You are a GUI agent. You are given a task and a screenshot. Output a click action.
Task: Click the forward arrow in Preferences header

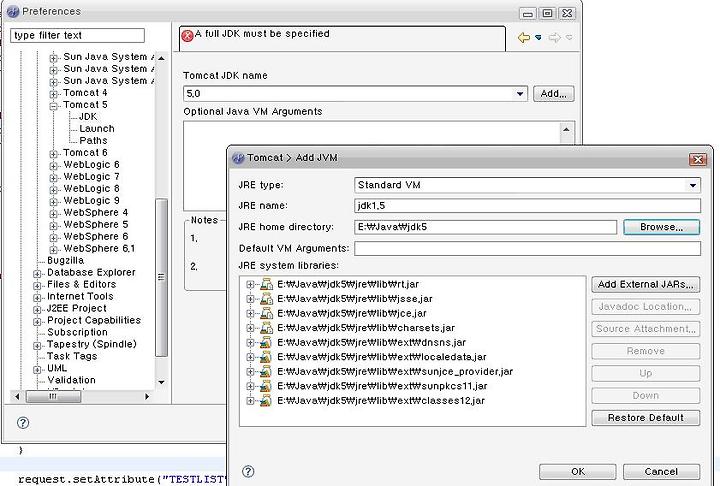click(x=555, y=37)
